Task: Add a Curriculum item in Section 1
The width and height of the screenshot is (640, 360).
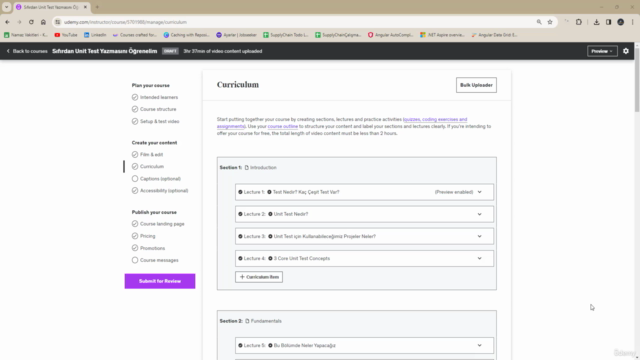Action: coord(259,277)
